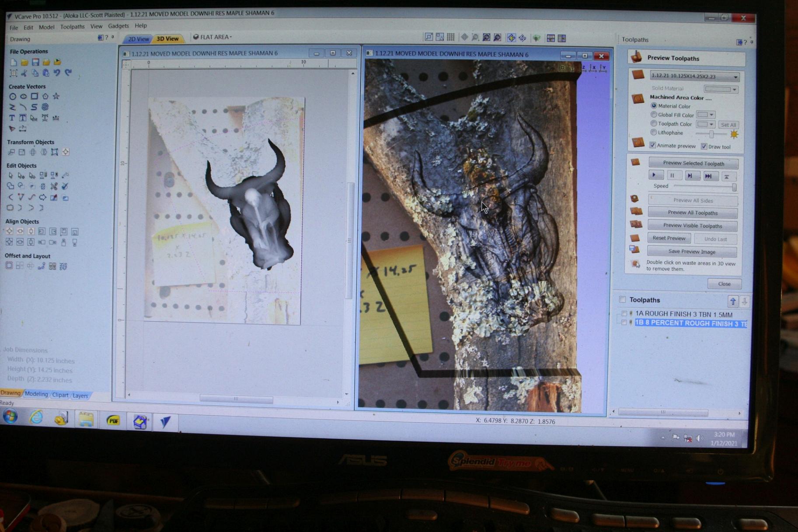
Task: Open the FLAT AREA dropdown
Action: (213, 37)
